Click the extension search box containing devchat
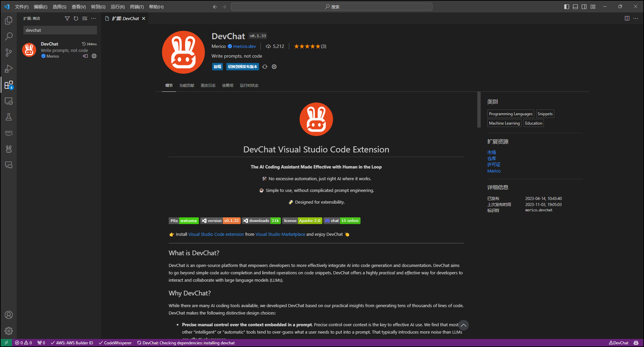 (60, 30)
